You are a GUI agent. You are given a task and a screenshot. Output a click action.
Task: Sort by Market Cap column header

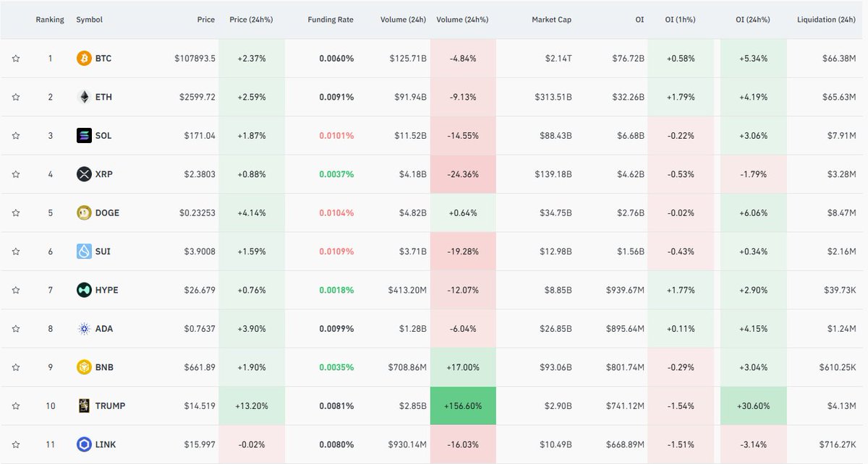point(551,20)
